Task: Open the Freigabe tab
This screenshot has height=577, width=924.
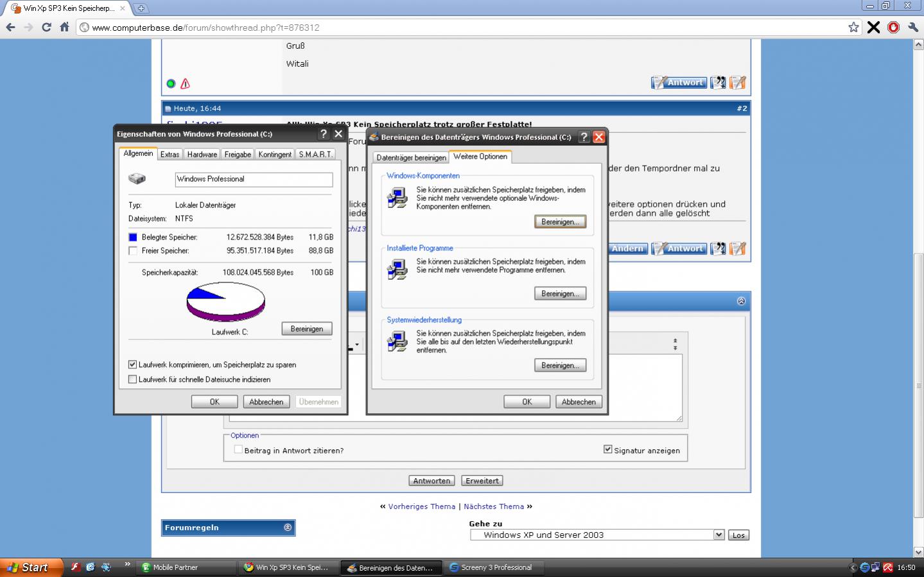Action: click(x=238, y=154)
